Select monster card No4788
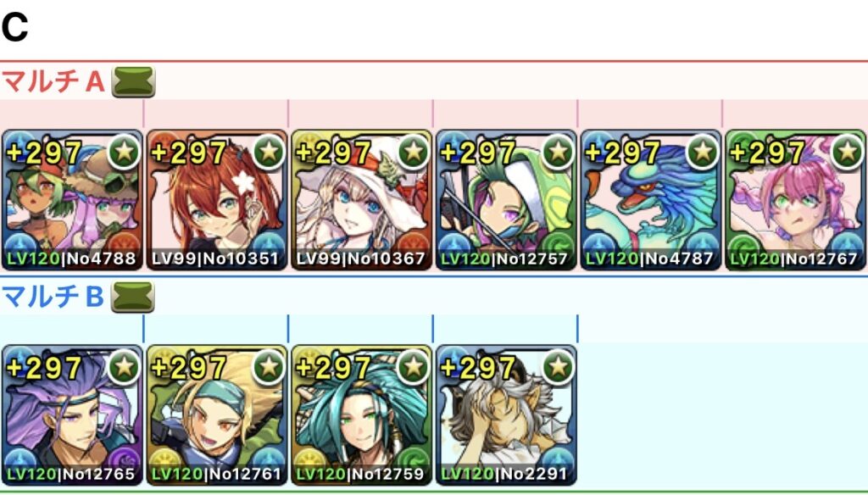868x495 pixels. [x=72, y=200]
